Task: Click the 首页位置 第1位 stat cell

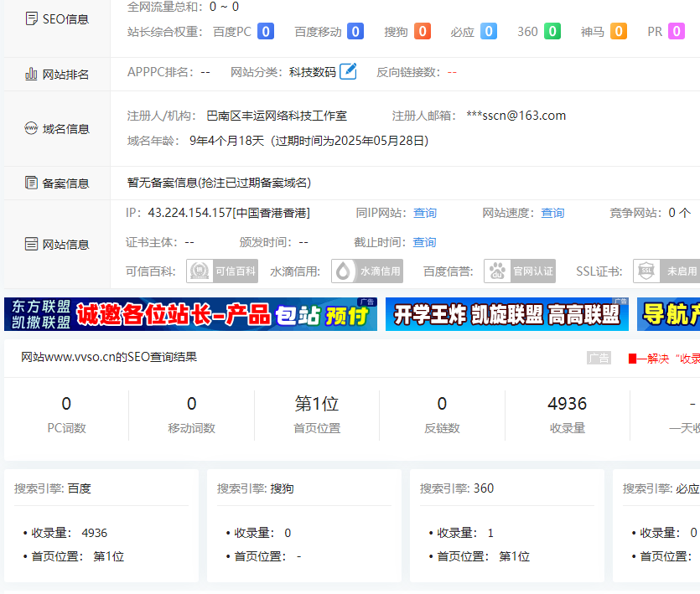Action: [x=317, y=416]
